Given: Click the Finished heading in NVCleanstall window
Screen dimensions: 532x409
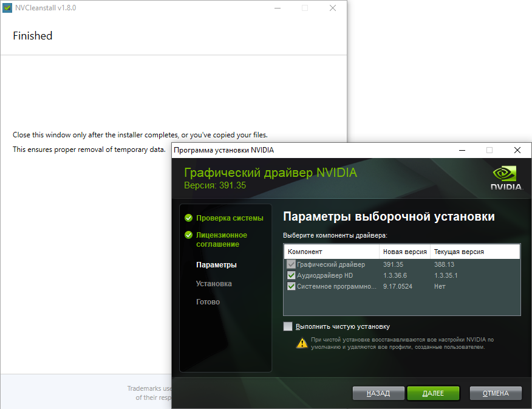Looking at the screenshot, I should pyautogui.click(x=33, y=36).
